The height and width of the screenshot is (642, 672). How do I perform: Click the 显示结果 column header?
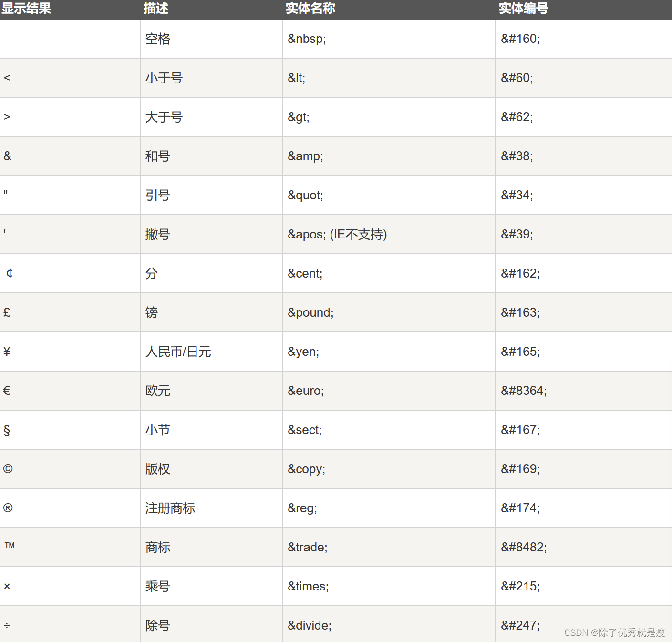point(26,9)
